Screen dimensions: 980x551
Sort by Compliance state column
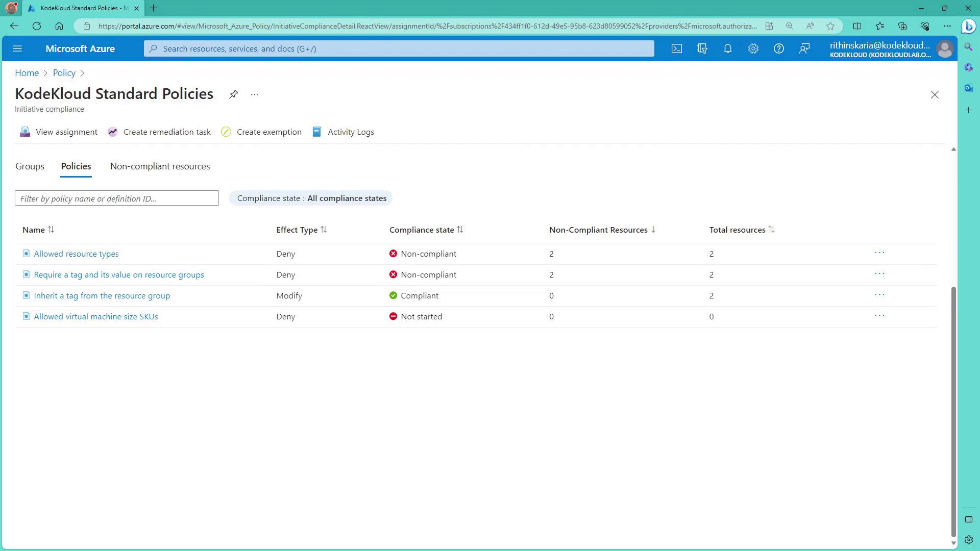click(422, 230)
